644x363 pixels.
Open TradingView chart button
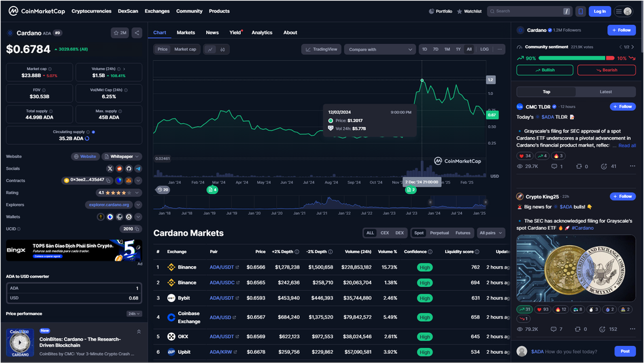coord(321,49)
